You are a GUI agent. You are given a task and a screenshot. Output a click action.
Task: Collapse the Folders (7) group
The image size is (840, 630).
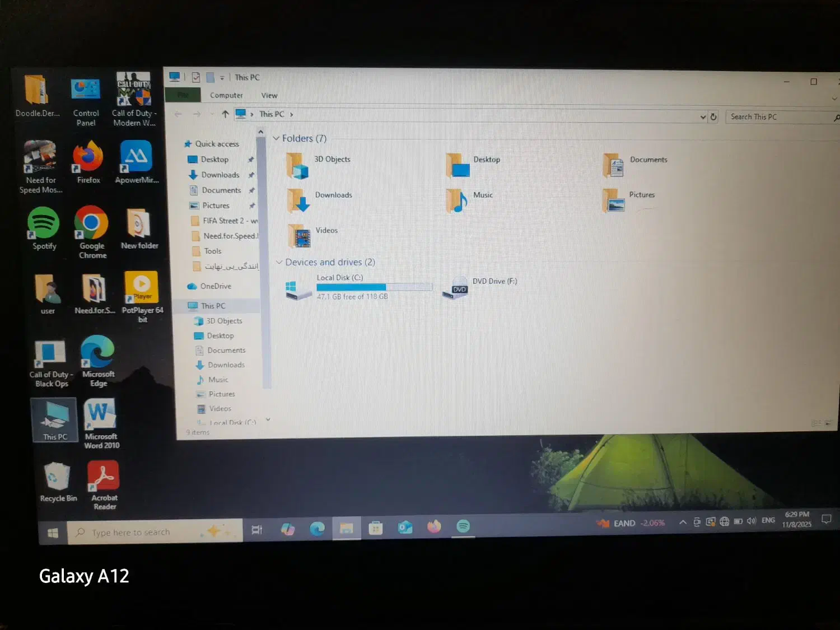tap(276, 138)
